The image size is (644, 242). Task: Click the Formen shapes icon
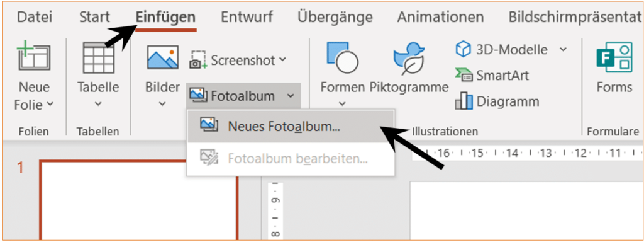[342, 57]
